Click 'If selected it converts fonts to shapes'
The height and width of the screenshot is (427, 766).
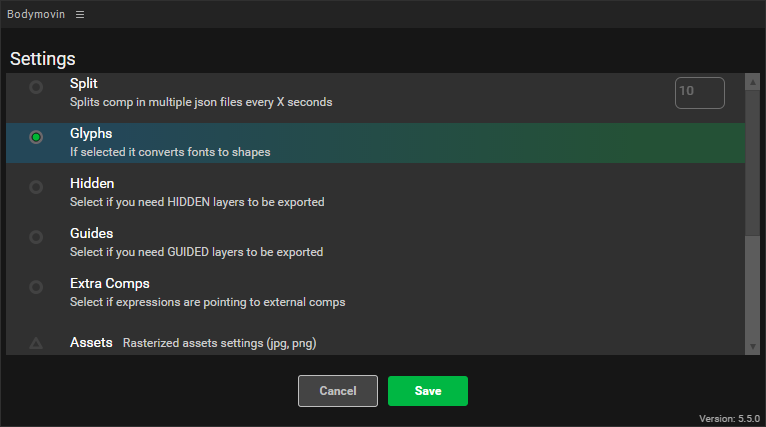[x=170, y=152]
